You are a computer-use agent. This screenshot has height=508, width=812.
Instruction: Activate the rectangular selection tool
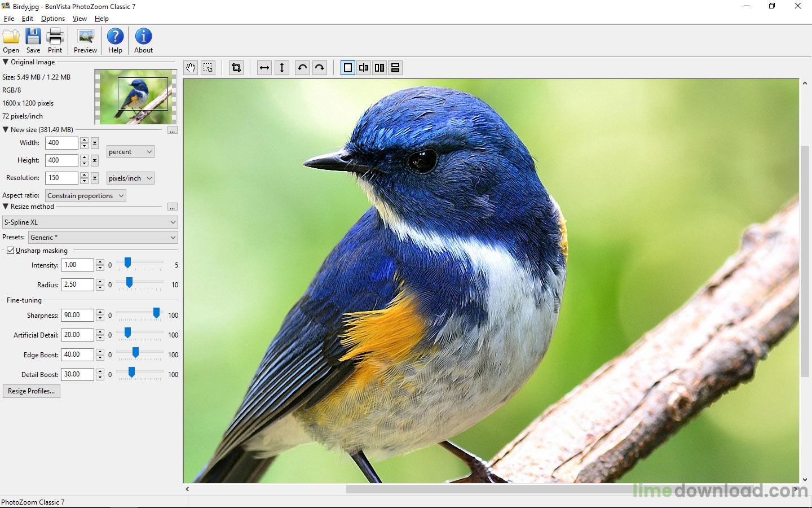[x=208, y=68]
